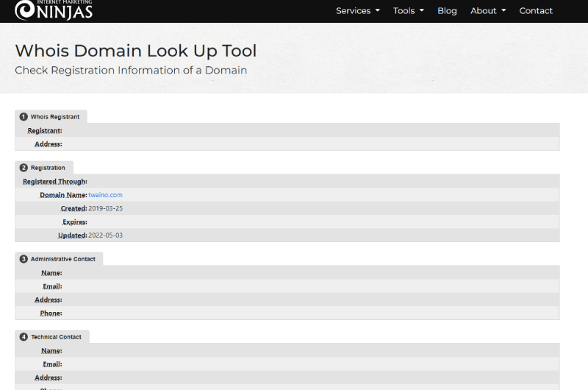
Task: Open the twaino.com domain link
Action: point(105,195)
